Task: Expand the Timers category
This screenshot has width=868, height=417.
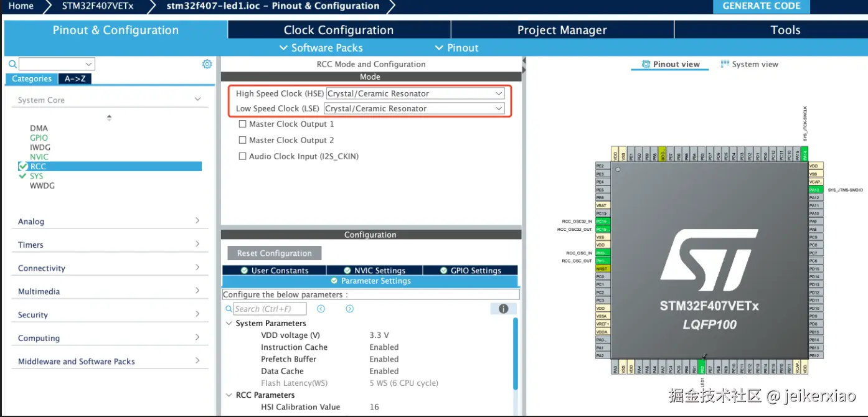Action: coord(197,244)
